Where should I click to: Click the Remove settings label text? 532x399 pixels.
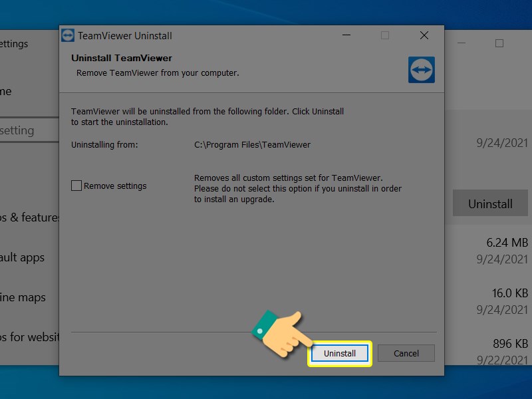coord(115,186)
